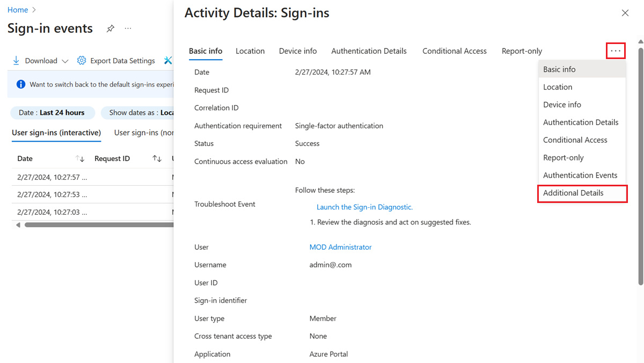Click the Sign-in identifier label
Screen dimensions: 644x363
(221, 301)
